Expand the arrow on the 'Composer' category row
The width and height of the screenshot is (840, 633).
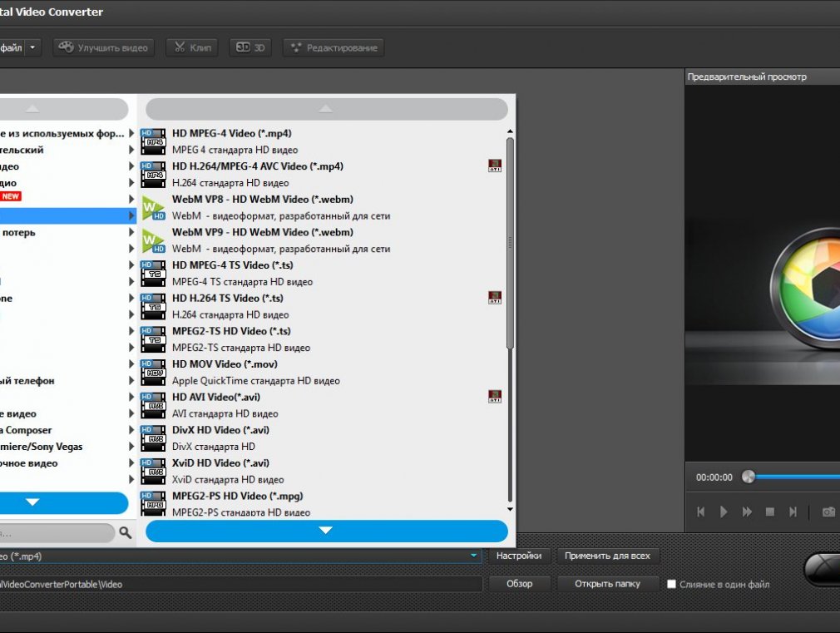tap(131, 430)
